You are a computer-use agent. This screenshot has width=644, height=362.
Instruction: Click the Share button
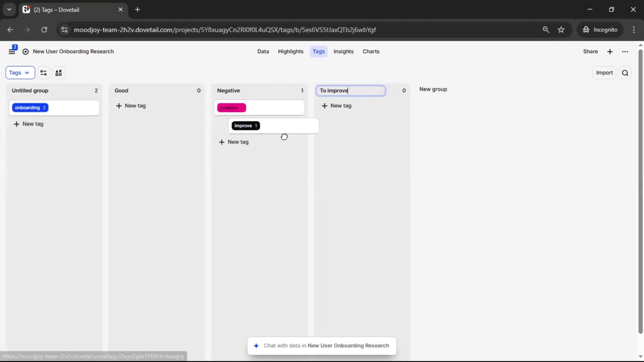[x=590, y=52]
